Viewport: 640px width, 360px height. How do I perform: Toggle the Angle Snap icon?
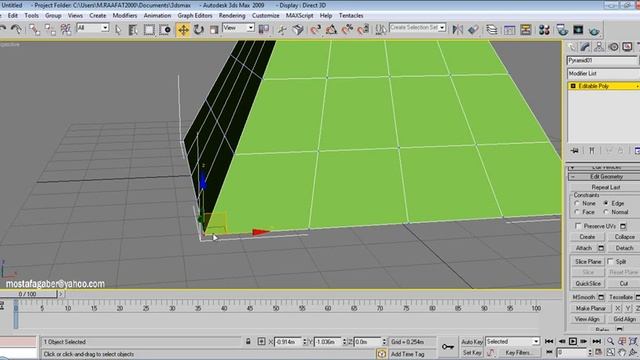click(331, 30)
